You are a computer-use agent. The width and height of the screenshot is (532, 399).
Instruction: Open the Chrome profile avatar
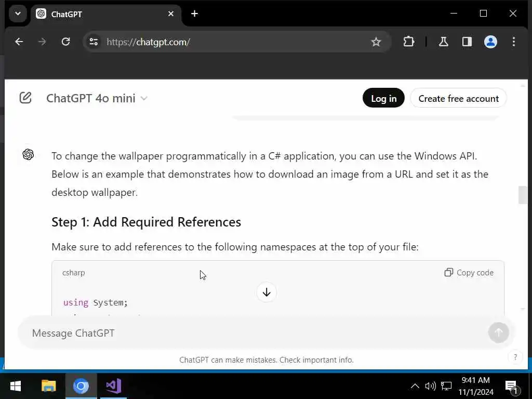(x=490, y=42)
